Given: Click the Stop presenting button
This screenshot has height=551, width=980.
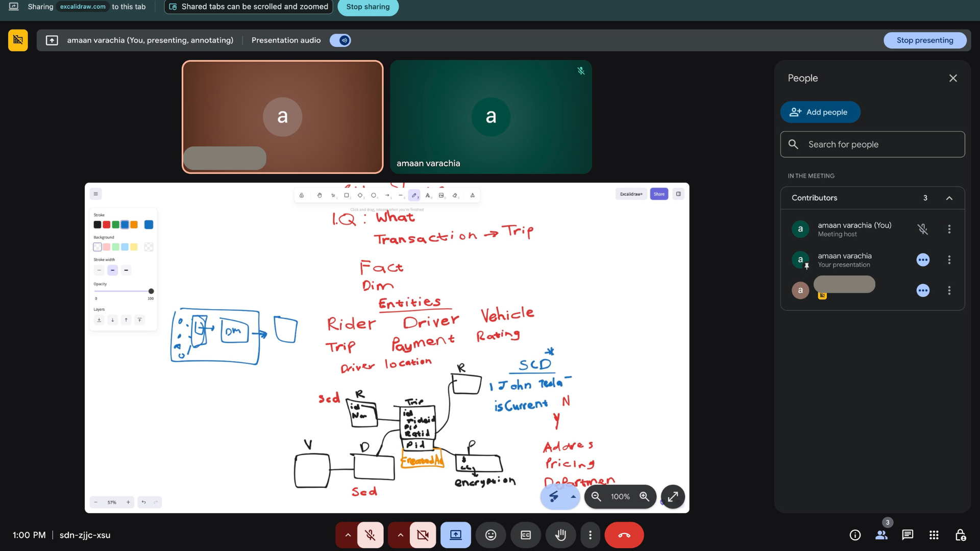Looking at the screenshot, I should point(924,40).
